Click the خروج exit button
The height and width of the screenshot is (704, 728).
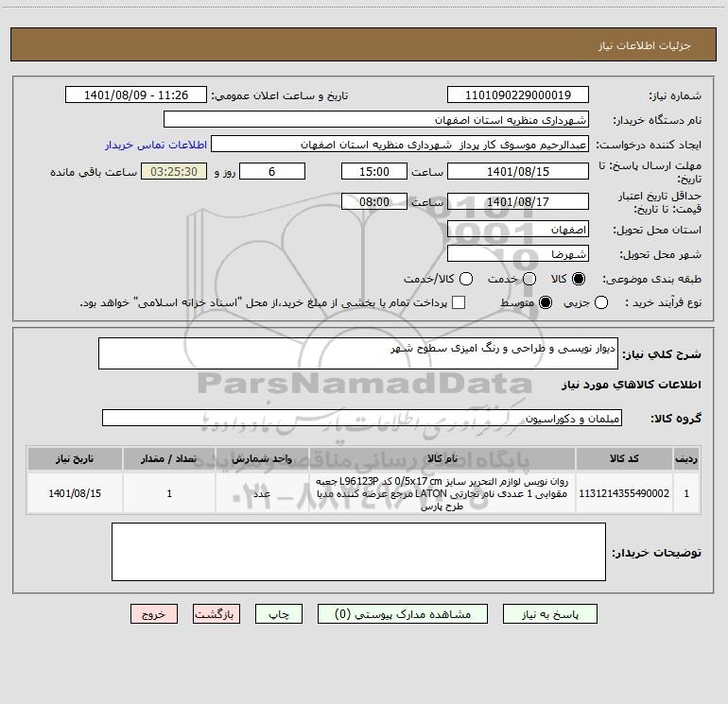(154, 614)
